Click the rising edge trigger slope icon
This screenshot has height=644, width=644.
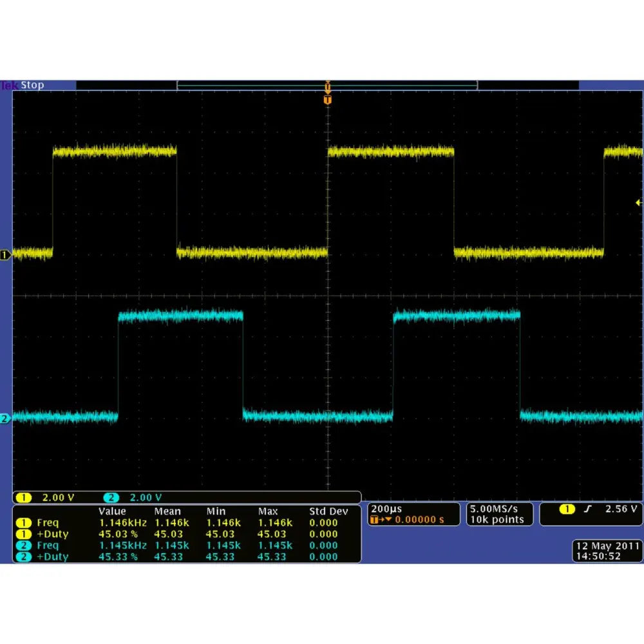[x=587, y=509]
